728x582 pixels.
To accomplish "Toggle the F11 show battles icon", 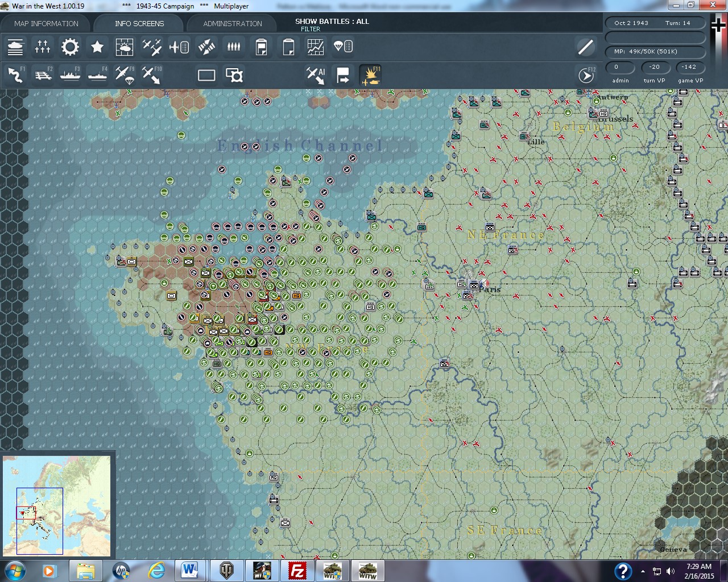I will pos(370,75).
